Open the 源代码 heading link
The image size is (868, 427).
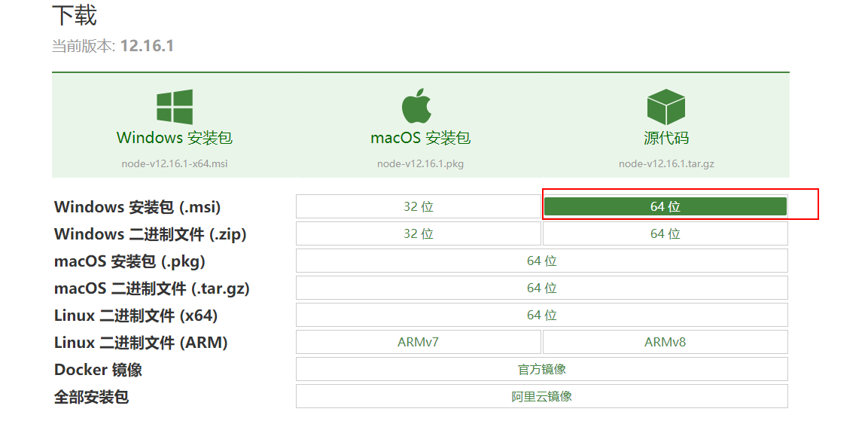pyautogui.click(x=666, y=137)
